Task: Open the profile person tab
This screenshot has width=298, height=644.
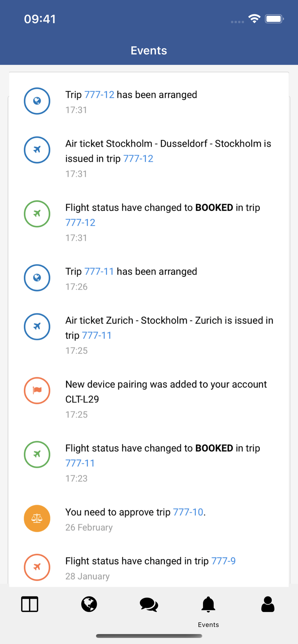Action: tap(268, 604)
